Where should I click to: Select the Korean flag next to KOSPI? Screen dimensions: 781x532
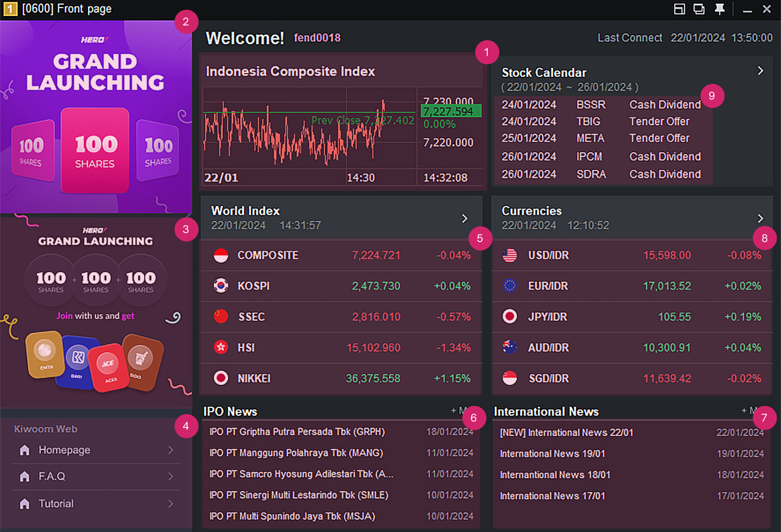pyautogui.click(x=221, y=286)
